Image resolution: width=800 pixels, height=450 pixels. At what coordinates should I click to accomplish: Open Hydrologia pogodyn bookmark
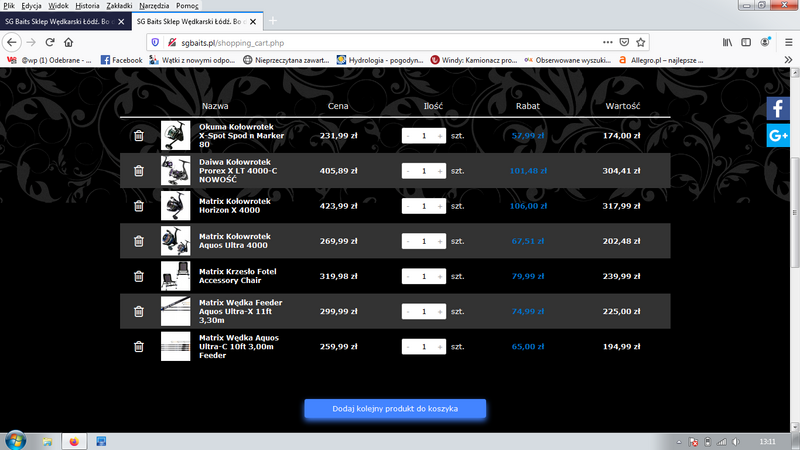(x=380, y=60)
